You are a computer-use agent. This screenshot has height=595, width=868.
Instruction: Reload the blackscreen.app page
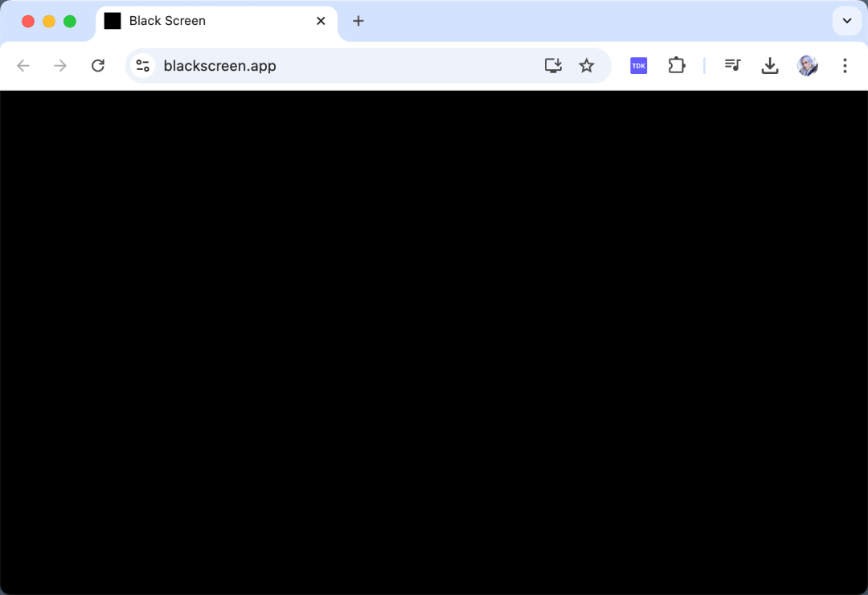[x=98, y=66]
